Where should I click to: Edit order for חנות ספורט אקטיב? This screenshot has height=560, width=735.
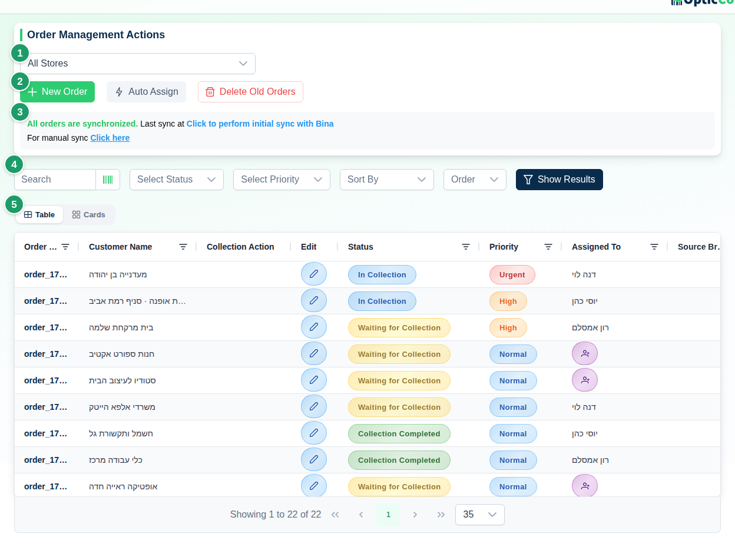tap(314, 354)
